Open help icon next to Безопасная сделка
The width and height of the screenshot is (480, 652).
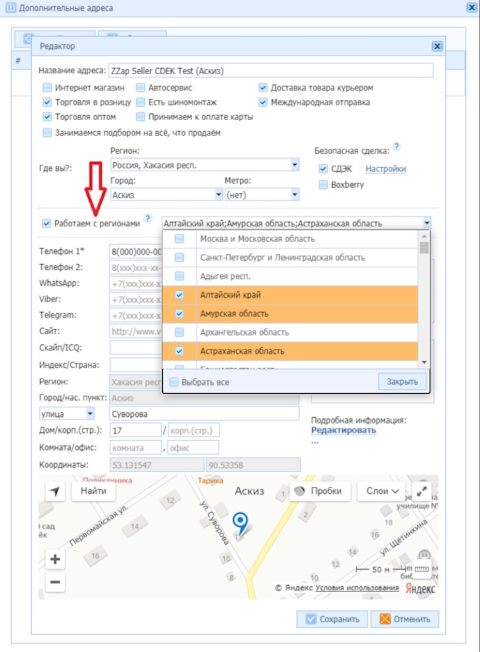[x=397, y=146]
